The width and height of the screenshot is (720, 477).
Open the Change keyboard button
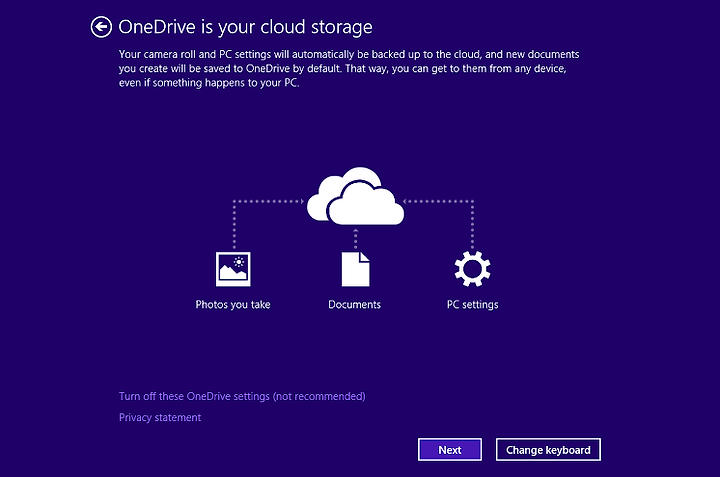coord(548,449)
